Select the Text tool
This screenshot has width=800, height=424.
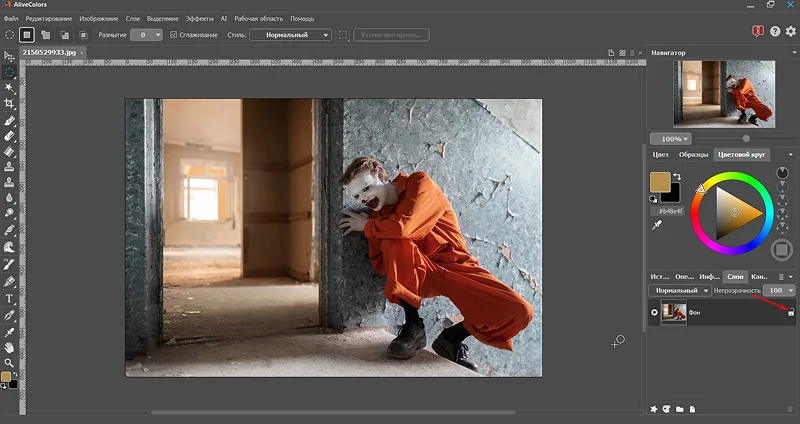(9, 298)
